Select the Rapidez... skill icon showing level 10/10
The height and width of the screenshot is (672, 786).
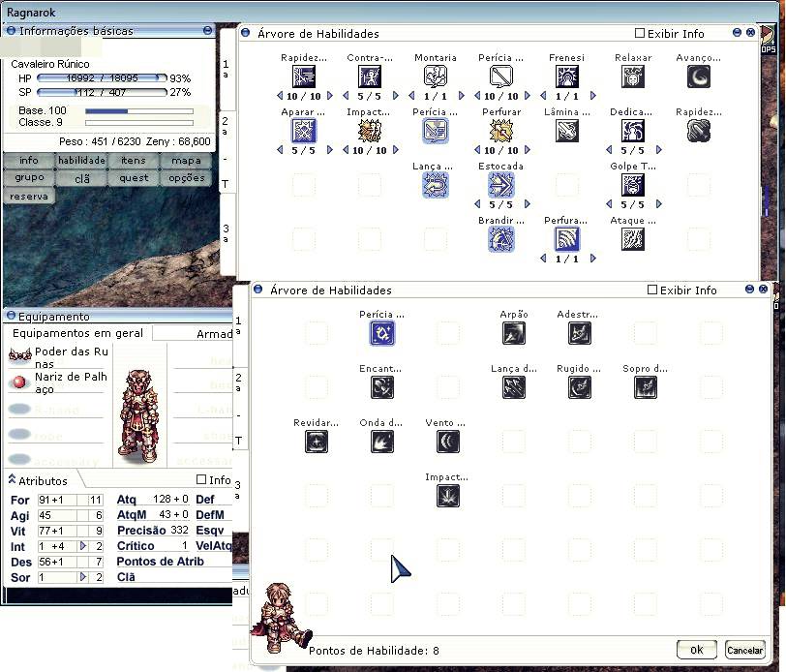[304, 76]
